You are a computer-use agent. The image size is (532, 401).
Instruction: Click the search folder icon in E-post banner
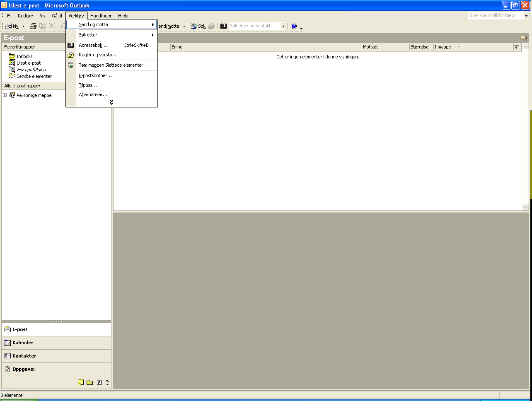click(524, 38)
